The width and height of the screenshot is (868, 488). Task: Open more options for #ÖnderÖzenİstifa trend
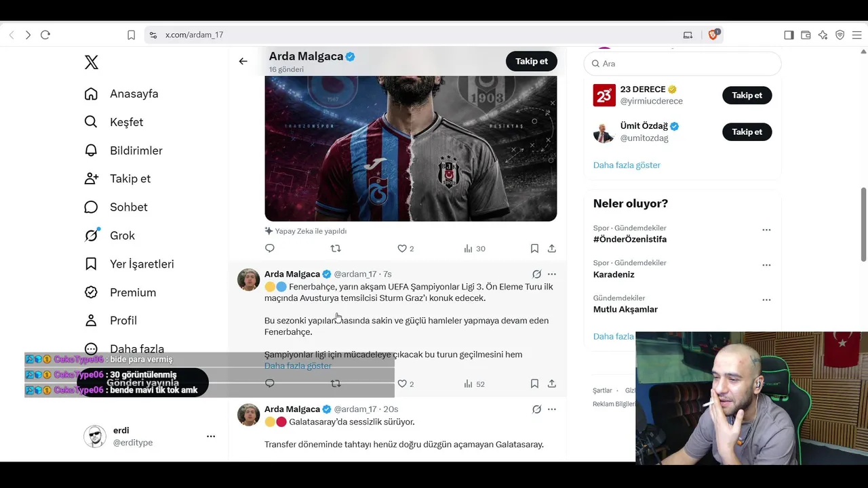766,230
